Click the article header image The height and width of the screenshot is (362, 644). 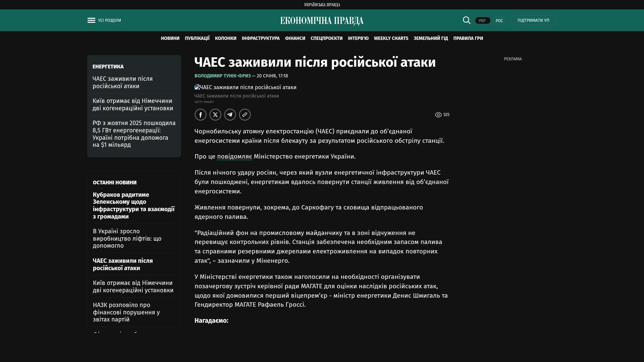[x=246, y=87]
